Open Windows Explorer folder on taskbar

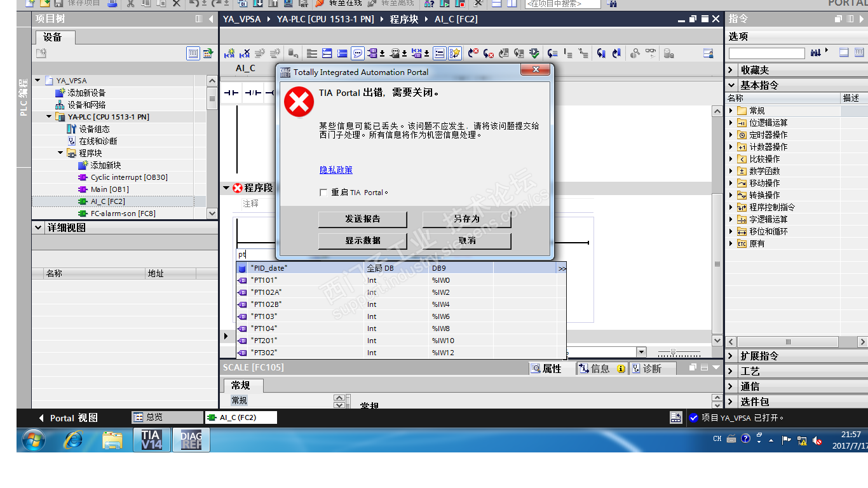[112, 439]
